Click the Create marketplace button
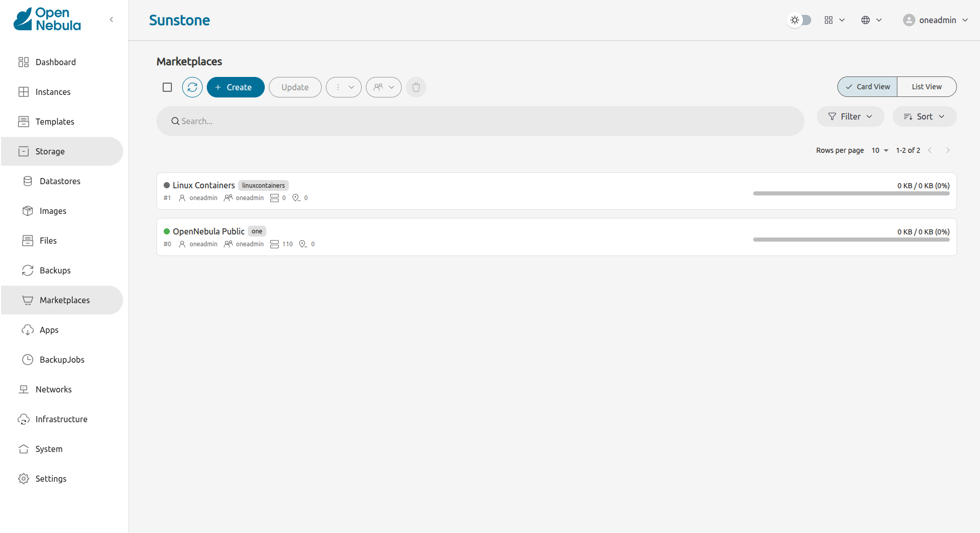The height and width of the screenshot is (533, 980). 235,87
